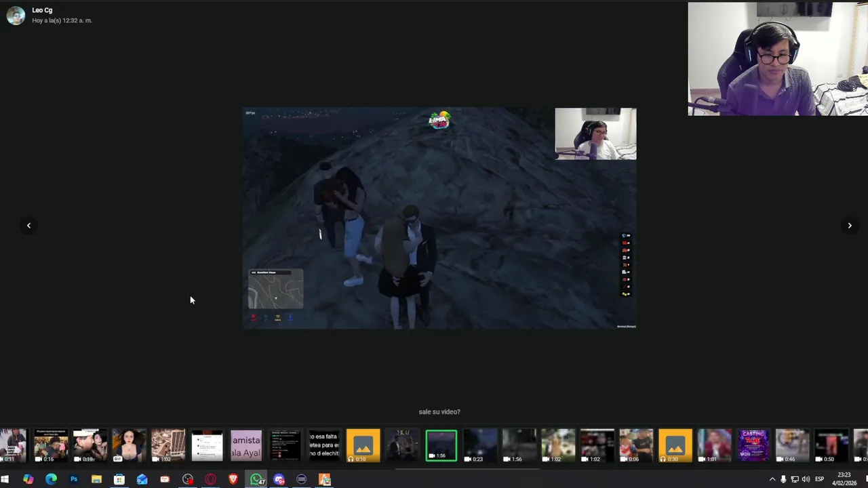This screenshot has width=868, height=488.
Task: Open WhatsApp with 47 unread in taskbar
Action: (257, 479)
